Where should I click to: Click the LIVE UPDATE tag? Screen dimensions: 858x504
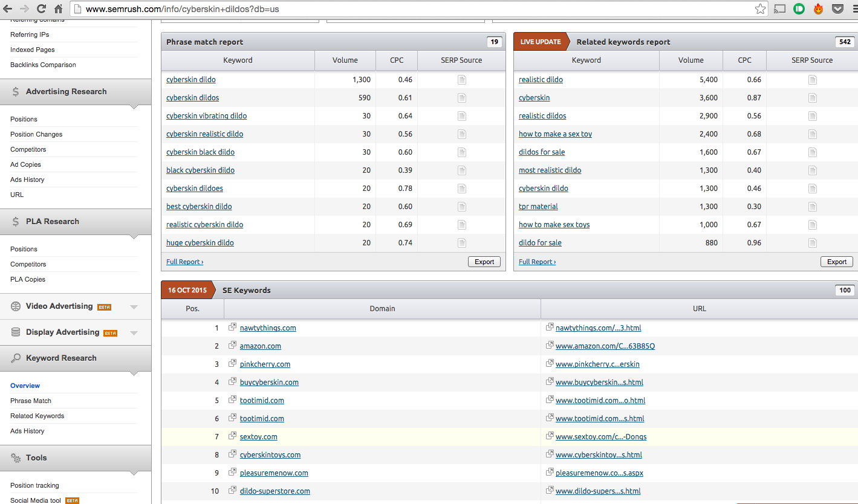[x=540, y=42]
